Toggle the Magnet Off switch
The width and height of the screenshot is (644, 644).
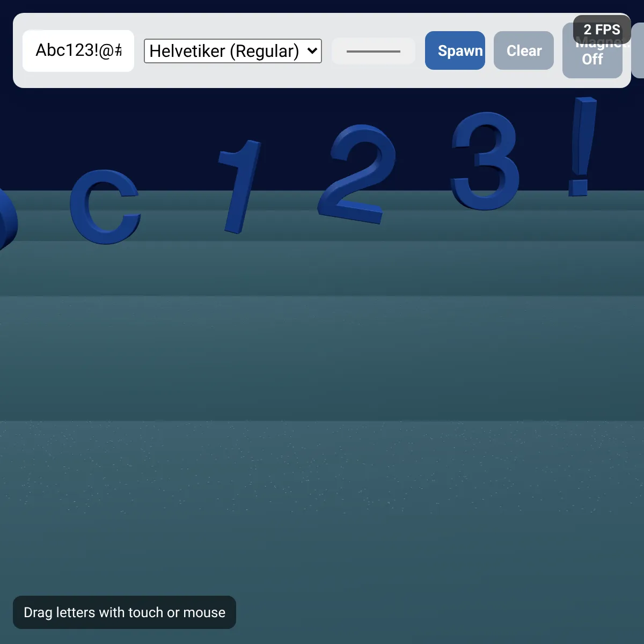tap(592, 62)
